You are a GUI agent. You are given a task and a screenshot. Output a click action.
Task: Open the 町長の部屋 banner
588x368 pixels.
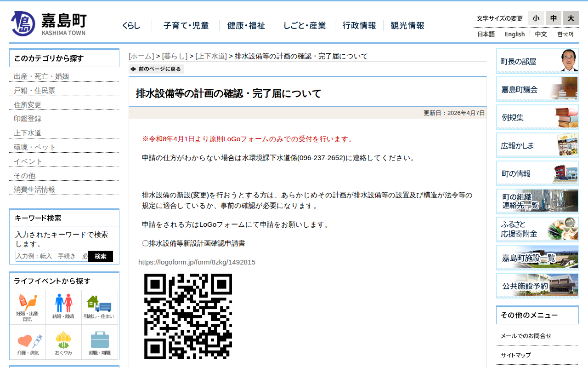(x=537, y=61)
